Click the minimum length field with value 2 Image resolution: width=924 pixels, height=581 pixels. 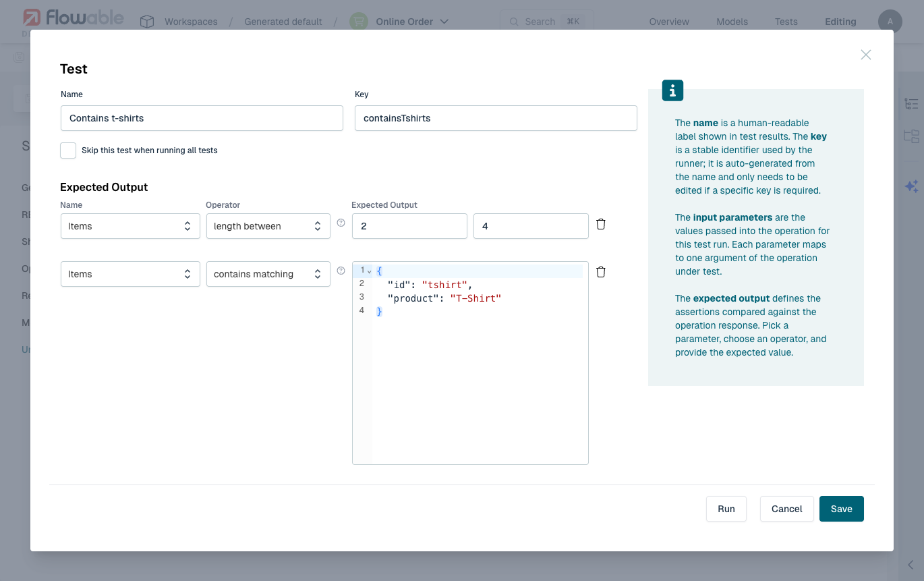click(409, 226)
